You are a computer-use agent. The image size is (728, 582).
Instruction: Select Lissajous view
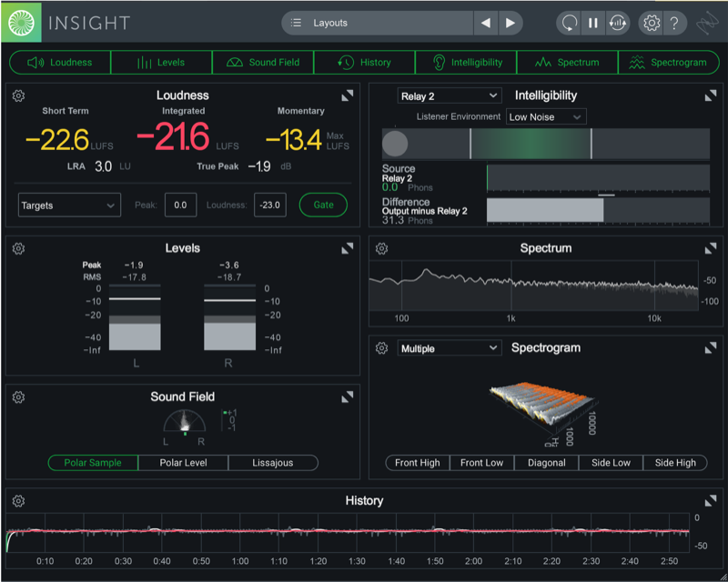click(273, 463)
